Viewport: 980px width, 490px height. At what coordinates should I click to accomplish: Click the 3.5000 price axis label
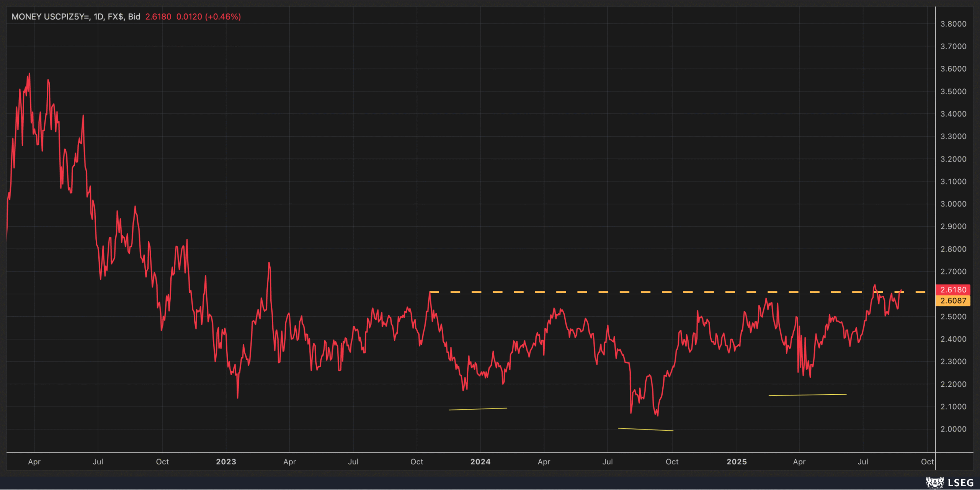coord(953,91)
